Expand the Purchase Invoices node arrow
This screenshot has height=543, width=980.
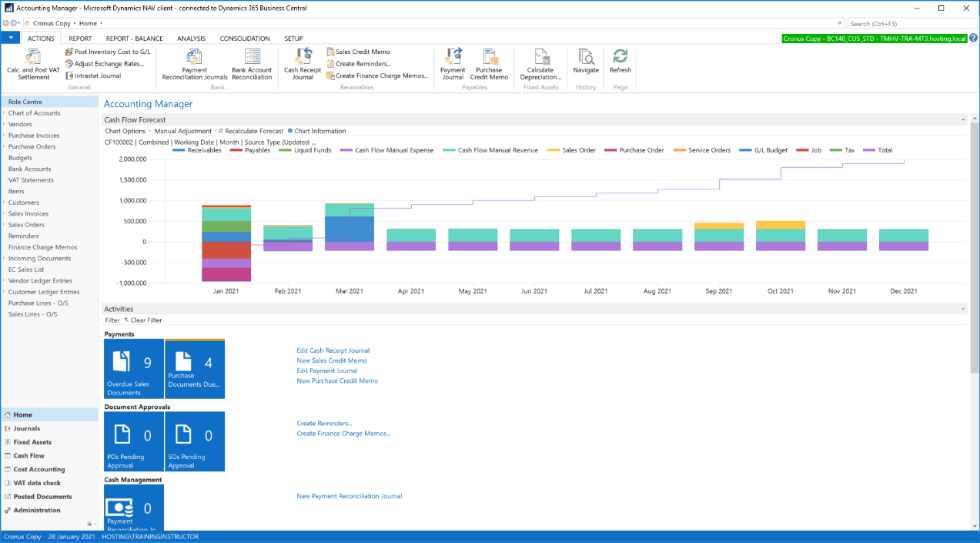click(4, 136)
